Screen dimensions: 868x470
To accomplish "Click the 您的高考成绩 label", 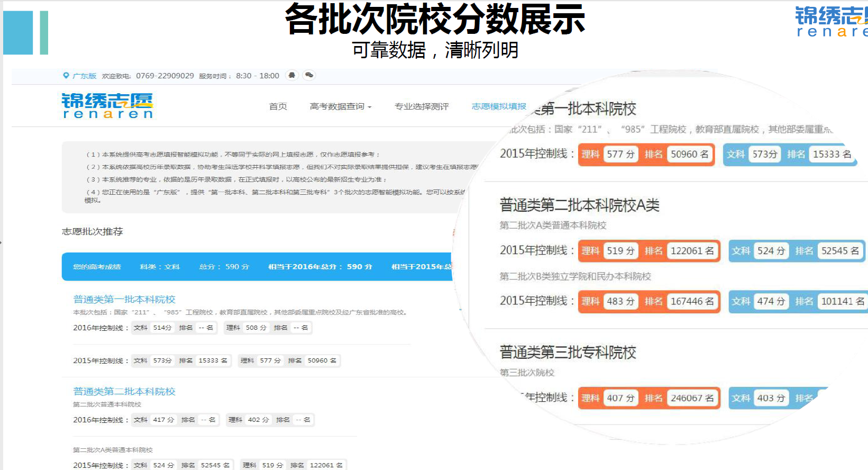I will (97, 267).
